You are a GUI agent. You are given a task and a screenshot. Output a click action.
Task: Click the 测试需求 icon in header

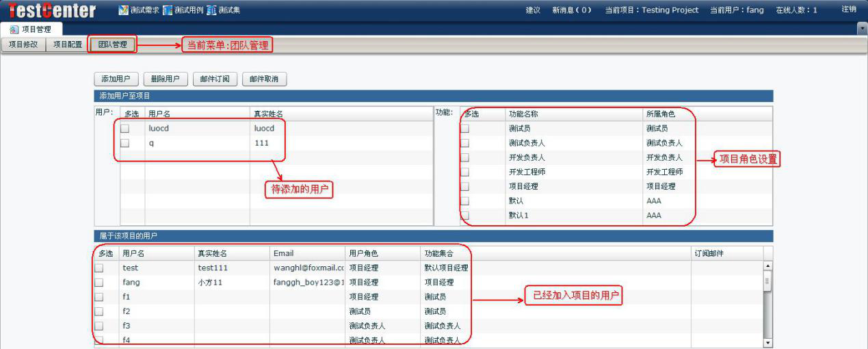pos(123,10)
